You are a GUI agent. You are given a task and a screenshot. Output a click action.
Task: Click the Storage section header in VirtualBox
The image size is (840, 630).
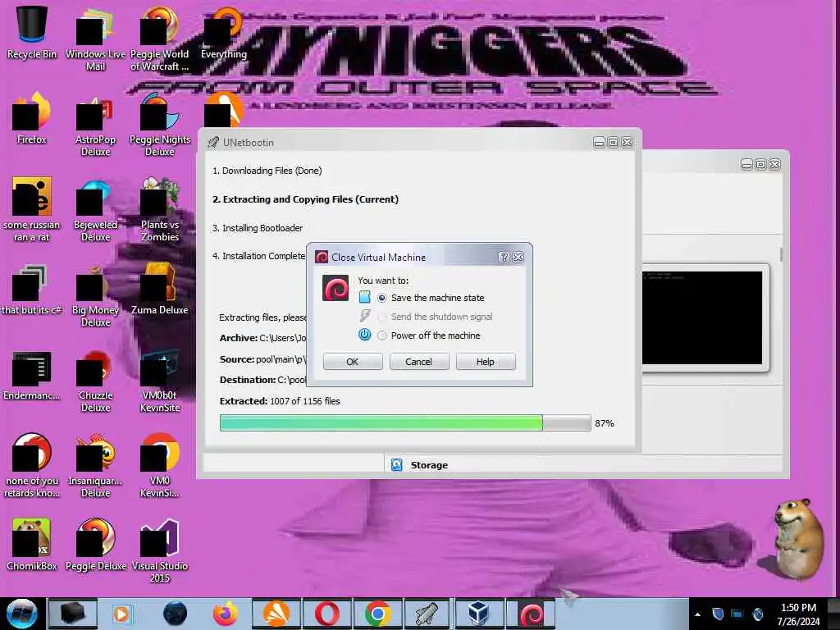(x=428, y=465)
